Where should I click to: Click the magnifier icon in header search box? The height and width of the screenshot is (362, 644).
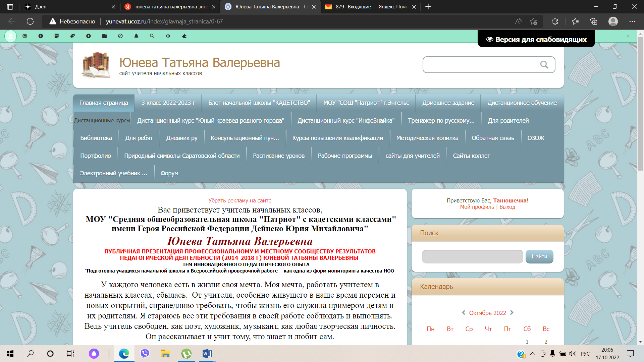[x=544, y=65]
